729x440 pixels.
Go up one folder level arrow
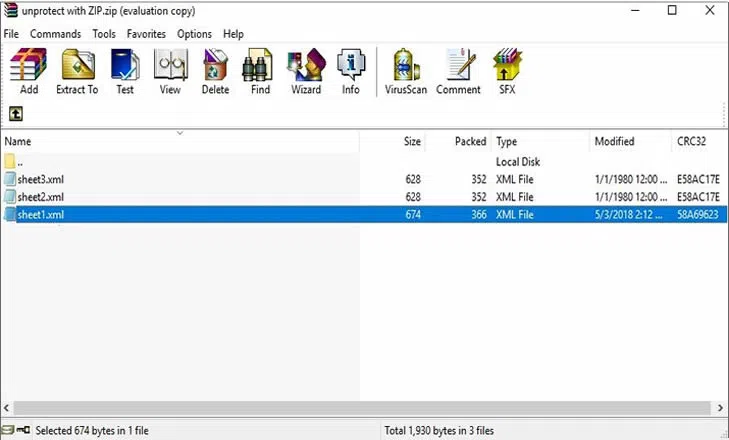(16, 113)
